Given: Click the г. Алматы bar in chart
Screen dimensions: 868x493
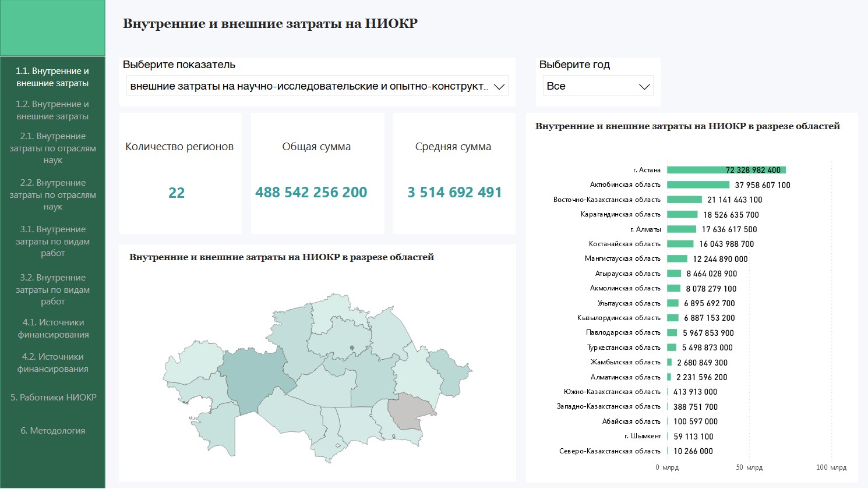Looking at the screenshot, I should 681,229.
